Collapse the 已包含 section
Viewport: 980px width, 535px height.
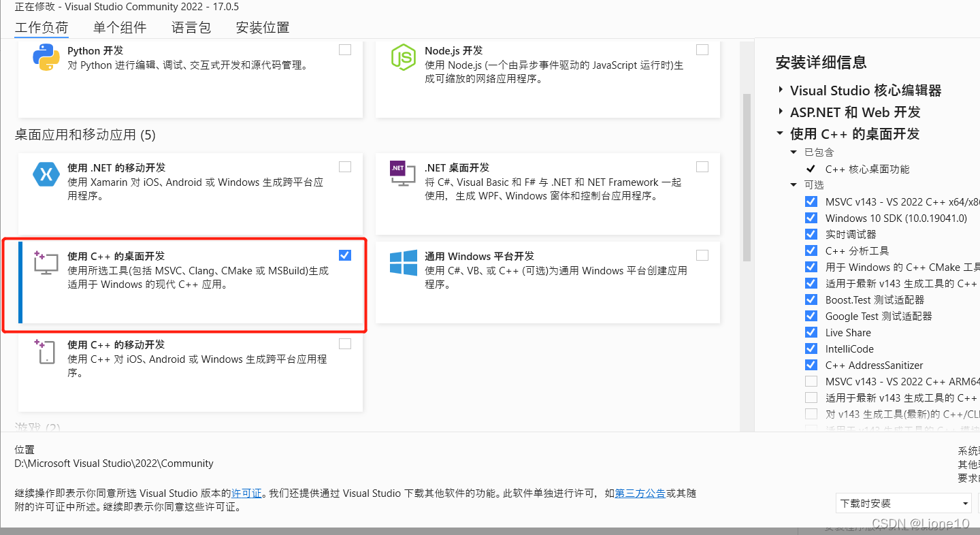point(794,152)
